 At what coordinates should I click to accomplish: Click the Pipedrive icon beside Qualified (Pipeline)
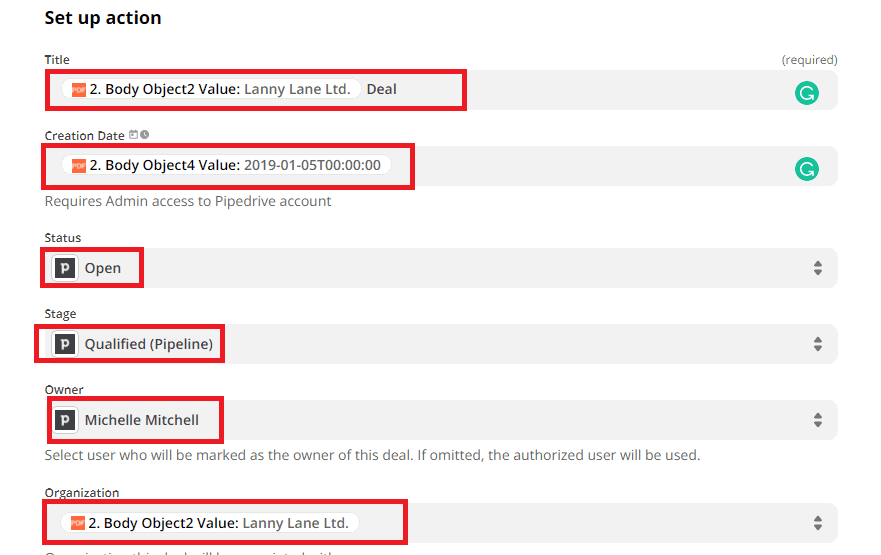click(65, 344)
